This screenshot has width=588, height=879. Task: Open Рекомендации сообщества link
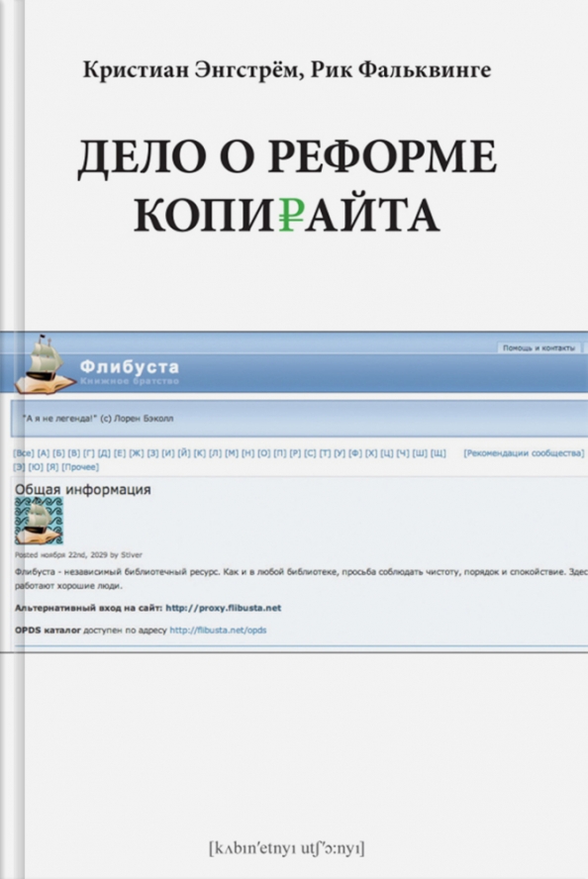click(x=524, y=453)
